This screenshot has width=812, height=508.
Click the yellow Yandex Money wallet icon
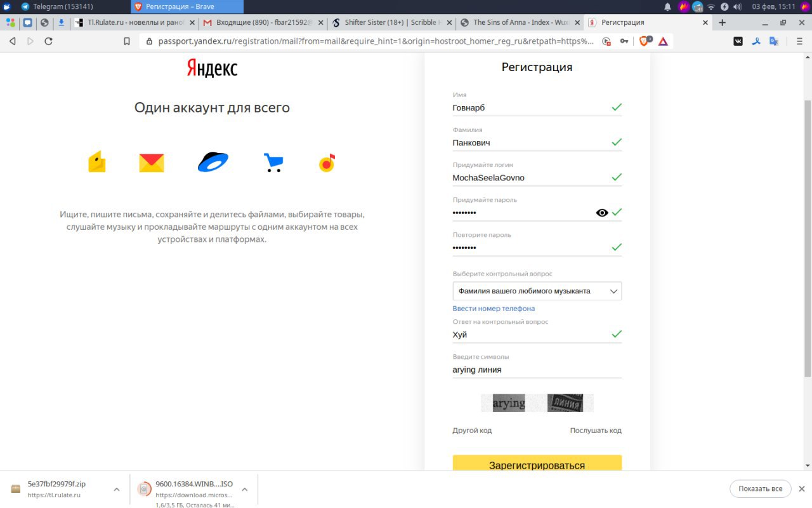coord(96,163)
